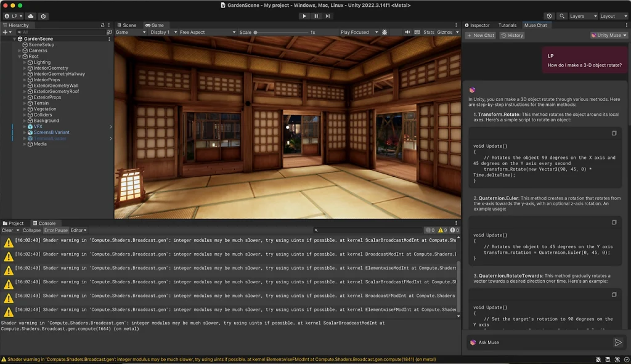Open global search magnifier icon

coord(562,16)
